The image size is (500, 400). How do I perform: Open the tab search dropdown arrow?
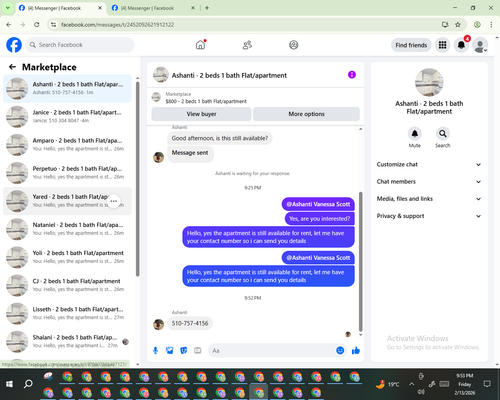(x=7, y=8)
